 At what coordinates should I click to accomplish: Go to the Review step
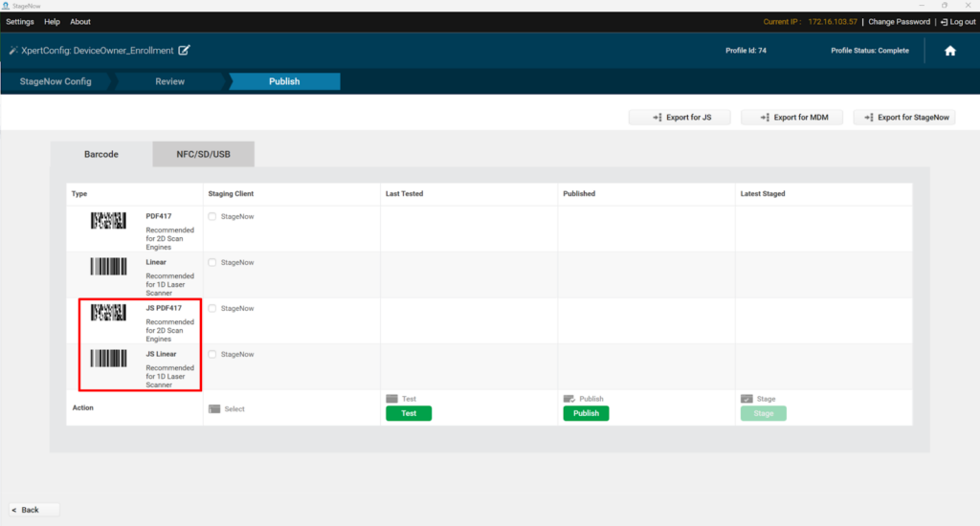169,81
